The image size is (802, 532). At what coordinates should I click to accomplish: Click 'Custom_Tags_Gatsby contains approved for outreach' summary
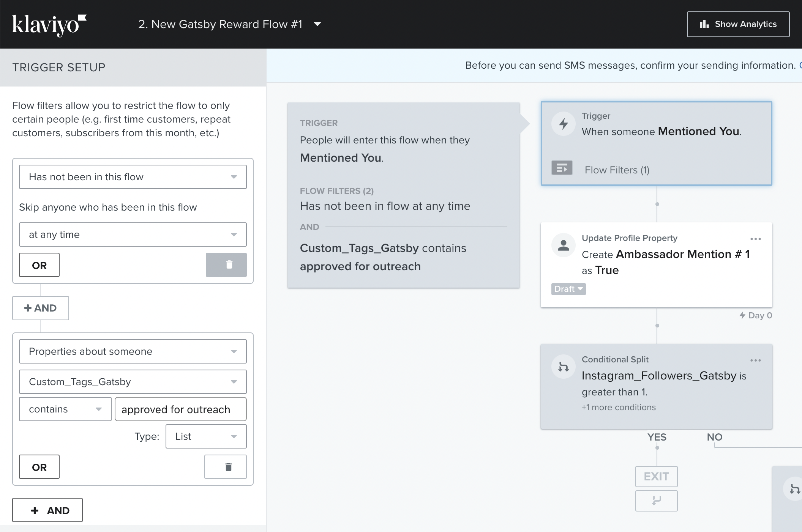(383, 257)
